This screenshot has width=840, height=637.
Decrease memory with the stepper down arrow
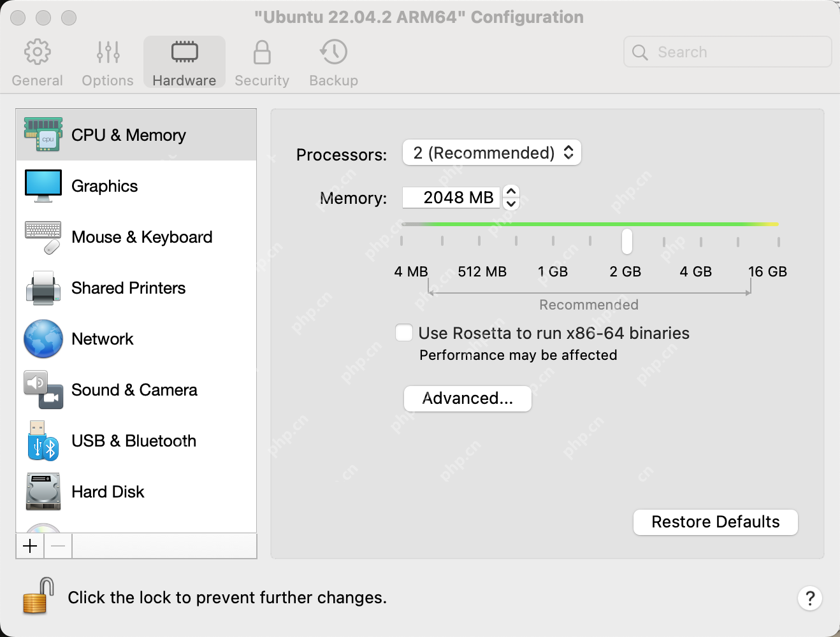click(x=511, y=204)
